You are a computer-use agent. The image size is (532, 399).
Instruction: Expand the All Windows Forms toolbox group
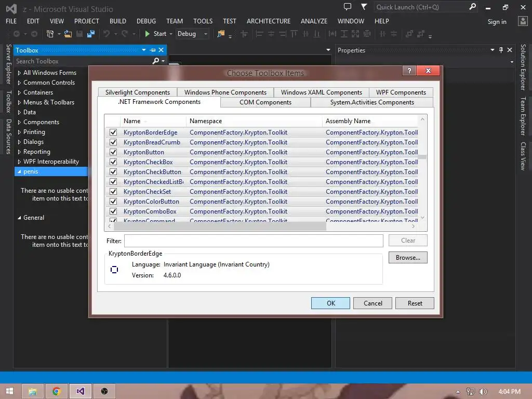pos(19,73)
